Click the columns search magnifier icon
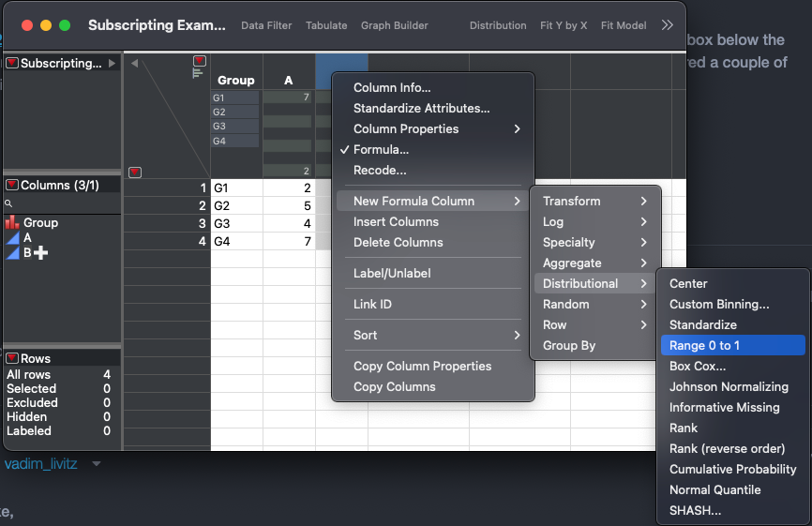Viewport: 812px width, 526px height. 8,203
